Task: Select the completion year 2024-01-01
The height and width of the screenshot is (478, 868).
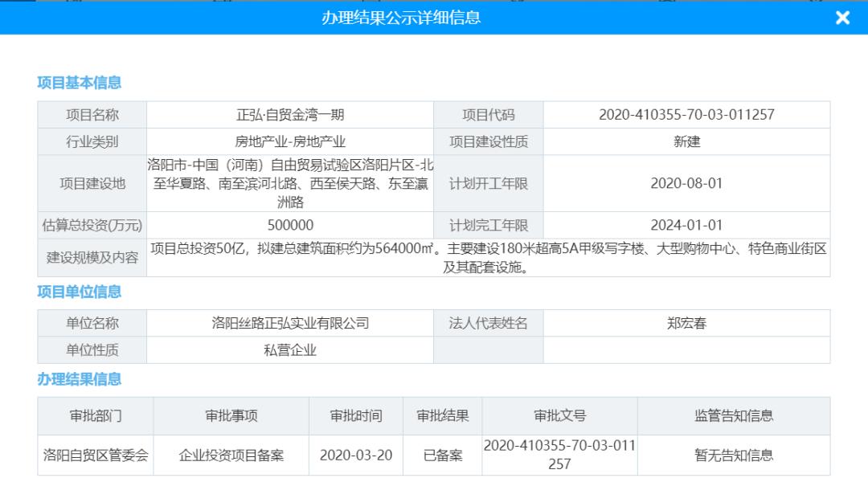Action: 687,226
